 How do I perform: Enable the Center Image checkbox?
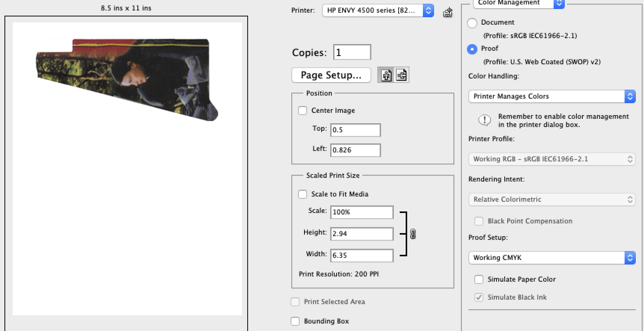[303, 111]
